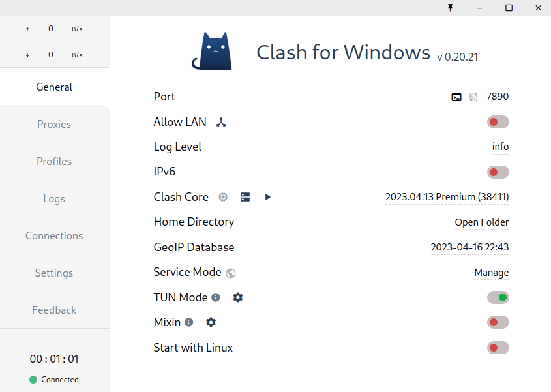
Task: Click the globe icon beside Service Mode
Action: click(x=230, y=273)
